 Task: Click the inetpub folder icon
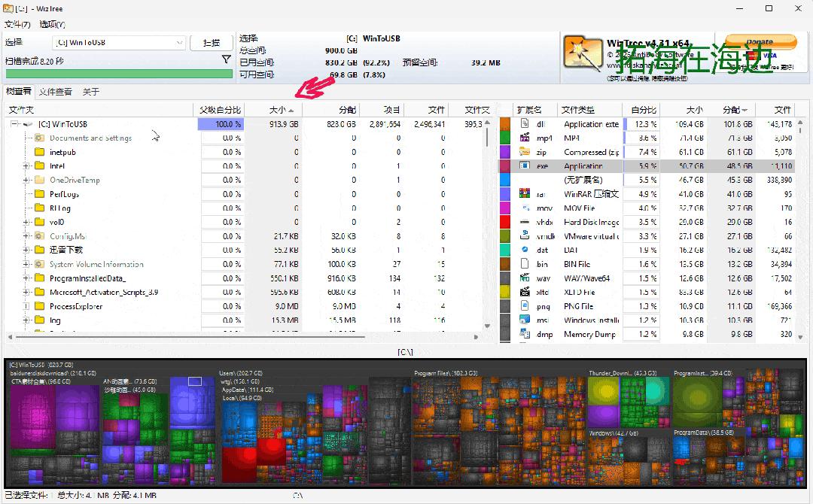point(39,152)
